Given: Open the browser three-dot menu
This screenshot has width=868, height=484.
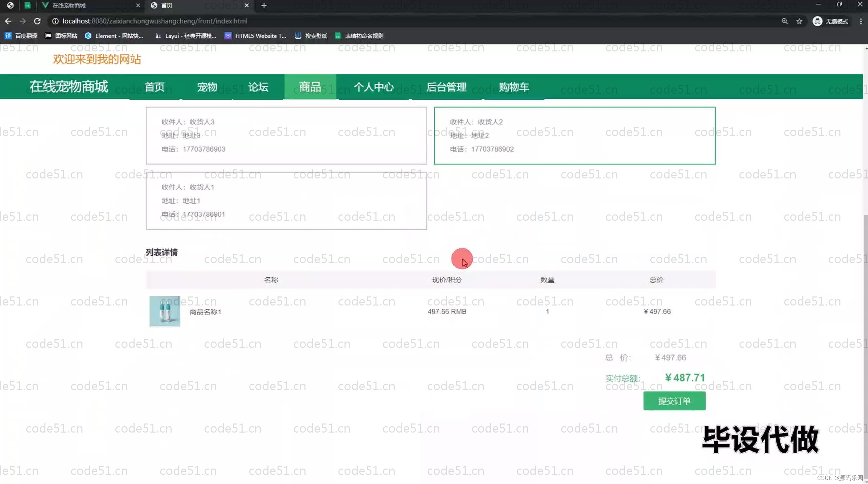Looking at the screenshot, I should pos(861,21).
